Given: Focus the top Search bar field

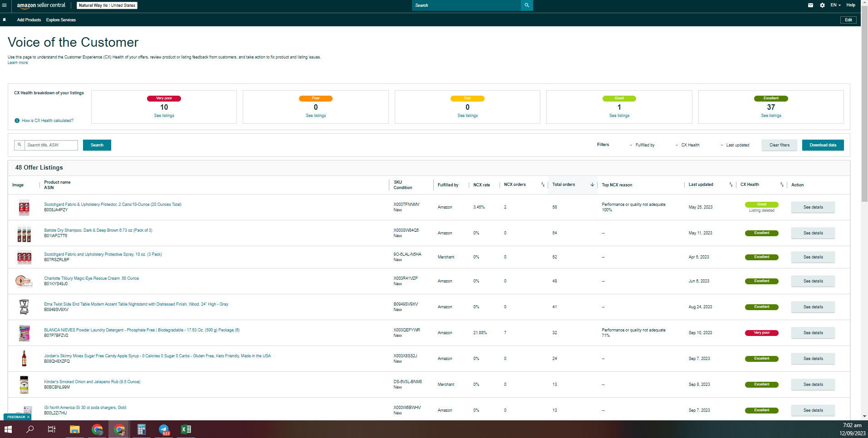Looking at the screenshot, I should point(466,5).
